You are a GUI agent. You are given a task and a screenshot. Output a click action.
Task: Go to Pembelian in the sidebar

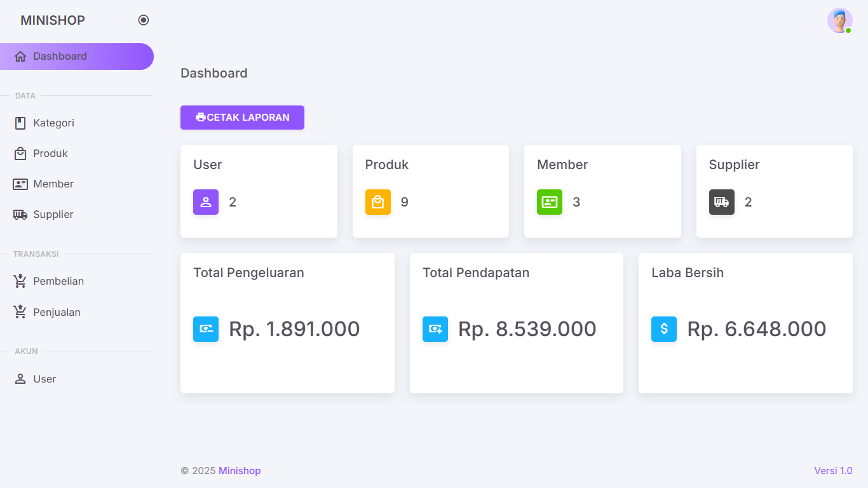click(x=58, y=281)
